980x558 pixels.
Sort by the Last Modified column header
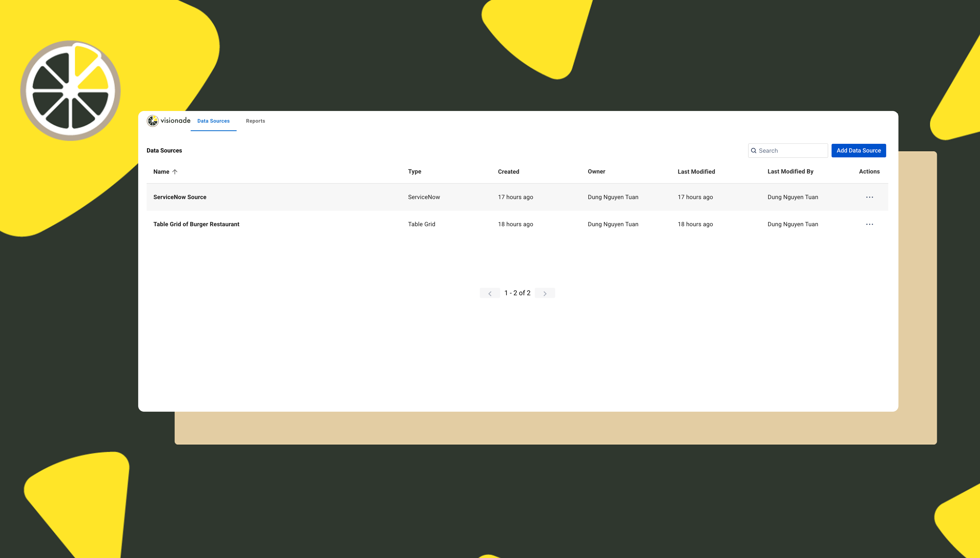[696, 172]
